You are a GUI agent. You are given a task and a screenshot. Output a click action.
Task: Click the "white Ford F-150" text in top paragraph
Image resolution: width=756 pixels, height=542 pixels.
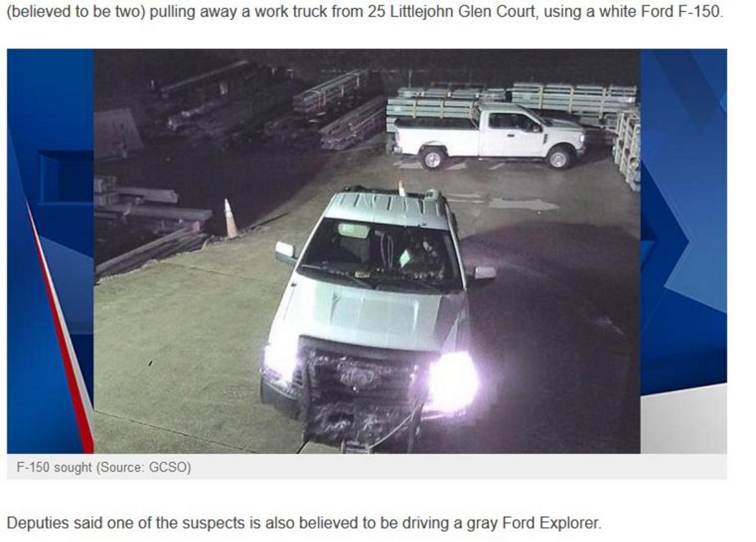pyautogui.click(x=658, y=11)
